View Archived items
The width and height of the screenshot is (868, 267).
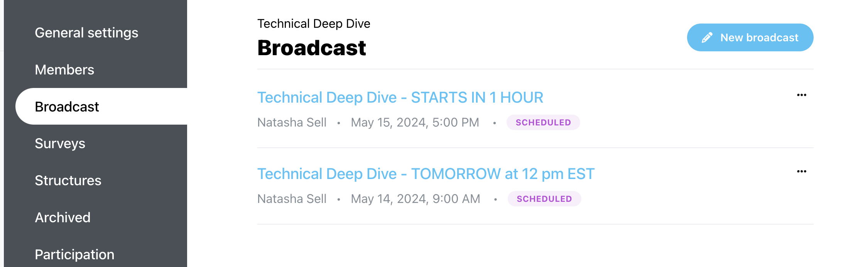point(62,218)
